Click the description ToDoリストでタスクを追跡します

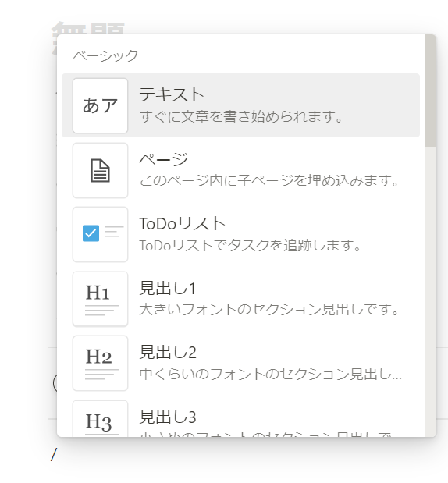[x=250, y=246]
